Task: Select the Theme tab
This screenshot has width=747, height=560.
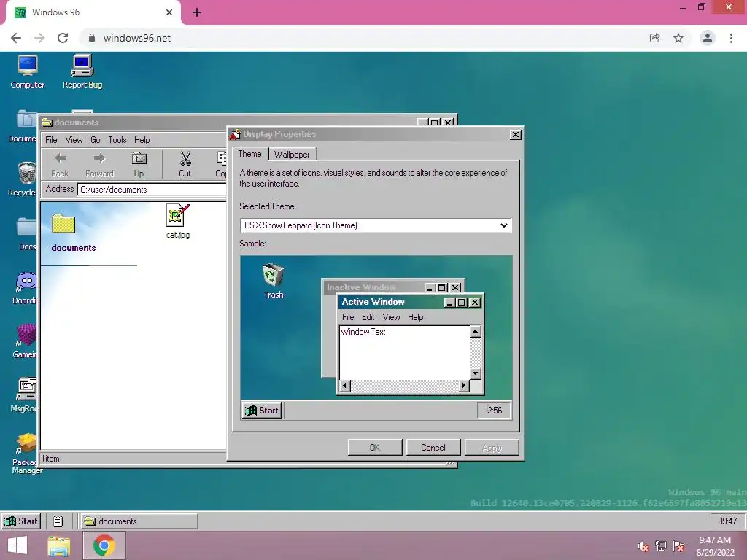Action: click(x=249, y=154)
